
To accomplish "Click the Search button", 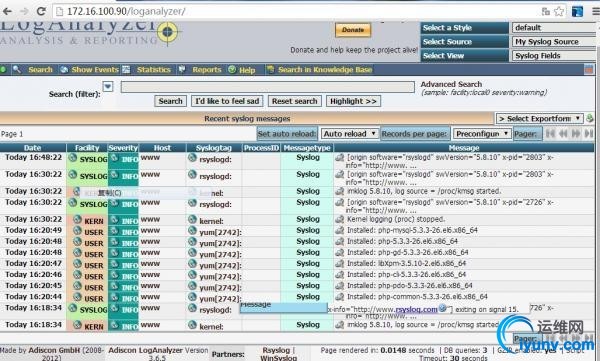I will [x=170, y=101].
